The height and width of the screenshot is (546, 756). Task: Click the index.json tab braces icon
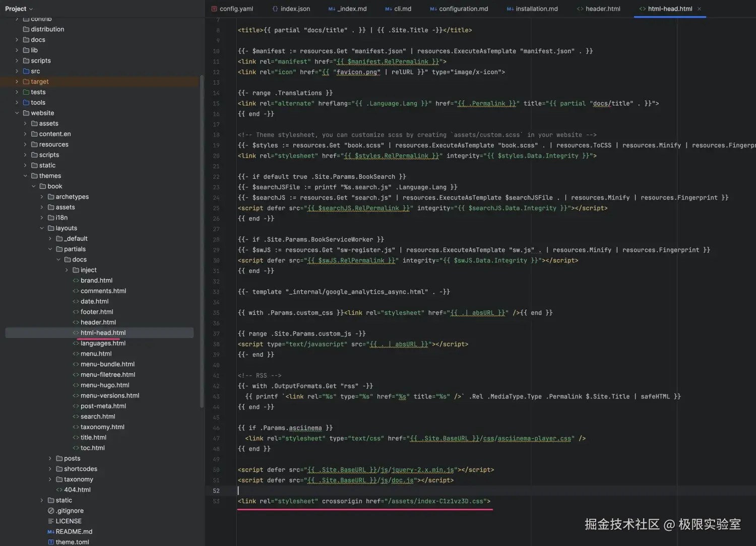(x=275, y=9)
